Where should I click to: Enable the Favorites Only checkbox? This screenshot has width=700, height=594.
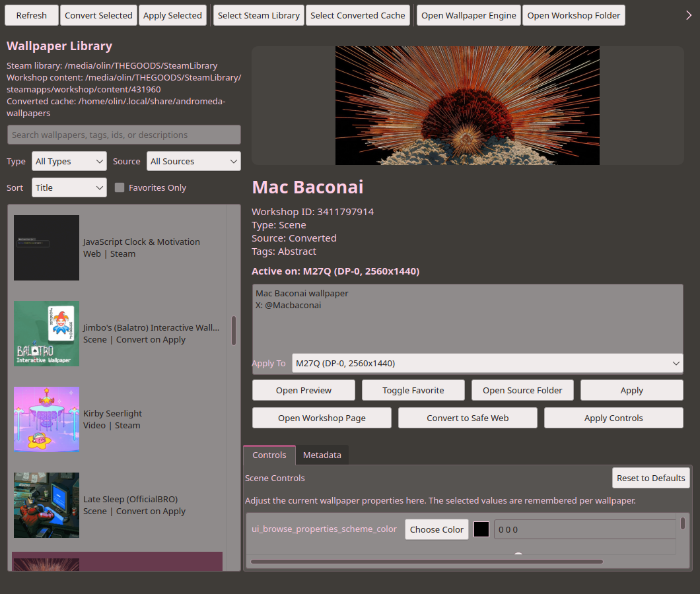pos(119,187)
